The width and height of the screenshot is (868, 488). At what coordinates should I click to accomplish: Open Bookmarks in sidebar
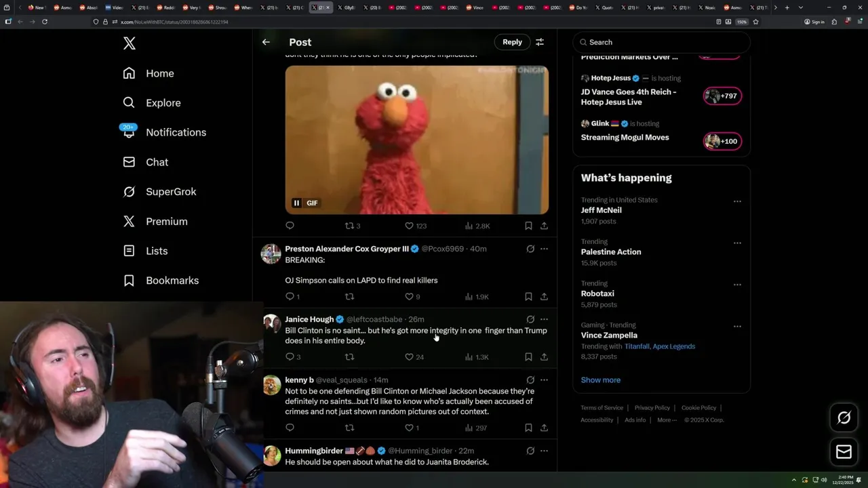coord(161,281)
